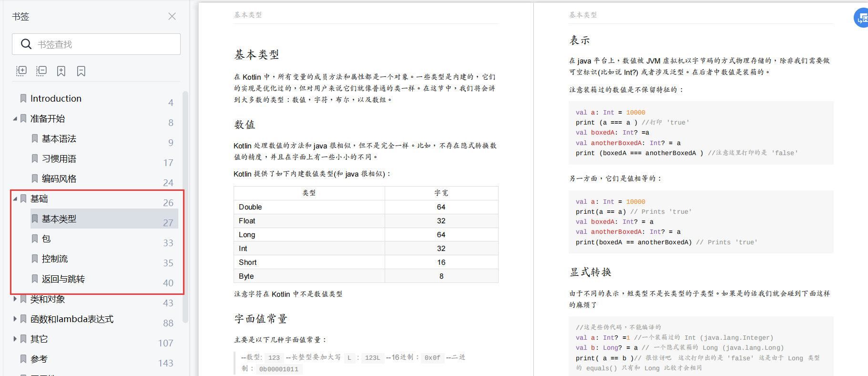This screenshot has height=376, width=868.
Task: Click the 表示 heading on right page
Action: point(580,40)
